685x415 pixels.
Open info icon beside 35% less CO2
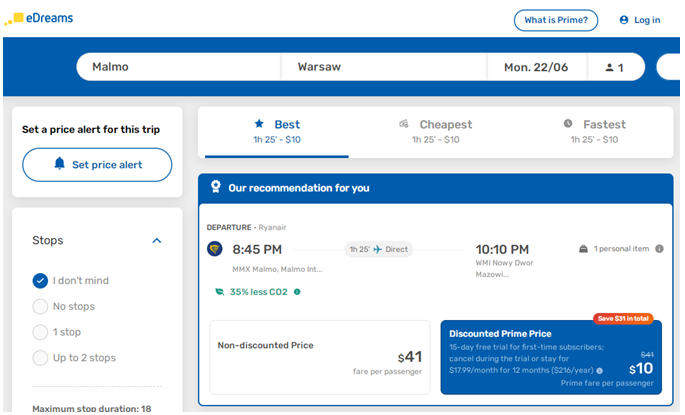(297, 292)
